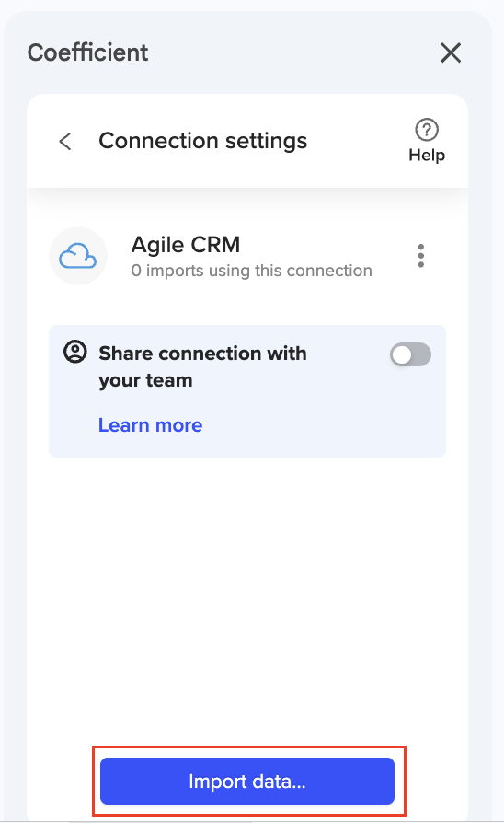Click the Help text label
504x823 pixels.
(x=427, y=155)
